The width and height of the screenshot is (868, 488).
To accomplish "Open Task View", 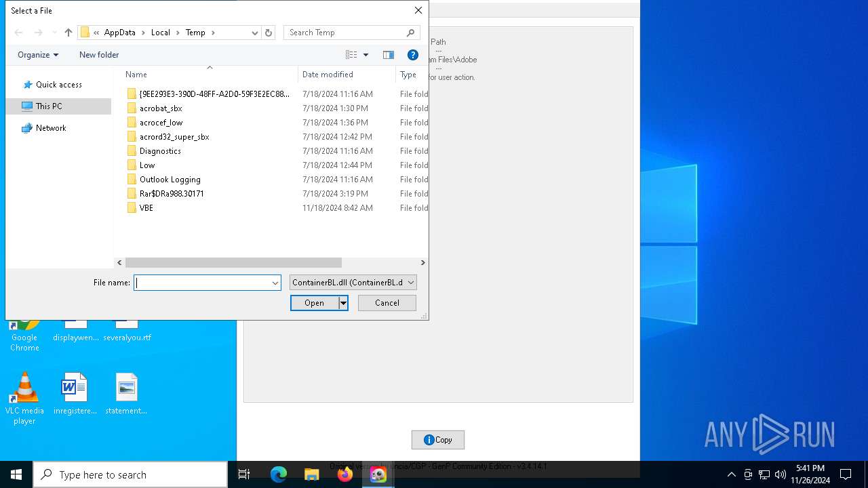I will [x=244, y=474].
